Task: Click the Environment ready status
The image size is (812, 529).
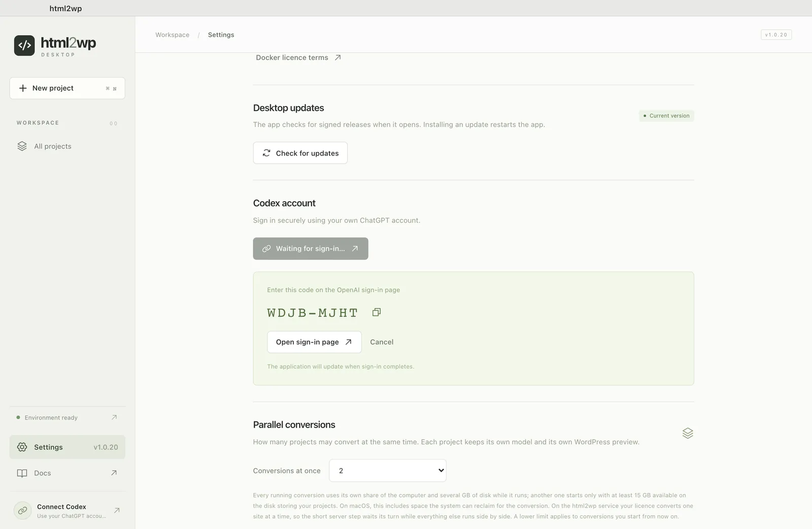Action: (67, 417)
